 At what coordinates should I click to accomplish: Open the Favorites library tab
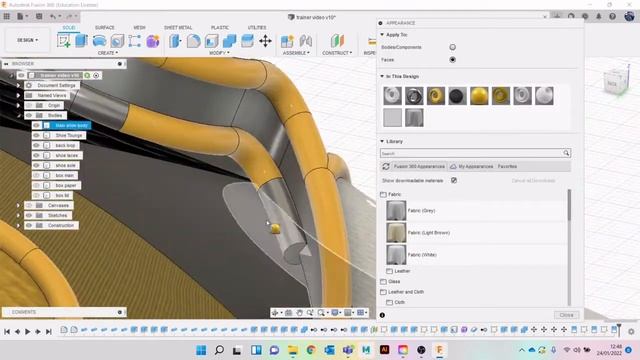[507, 167]
